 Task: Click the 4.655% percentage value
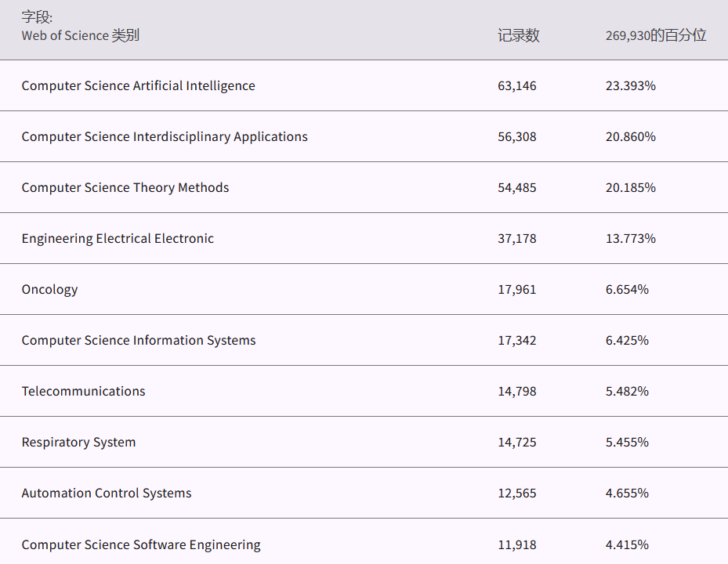(x=627, y=493)
